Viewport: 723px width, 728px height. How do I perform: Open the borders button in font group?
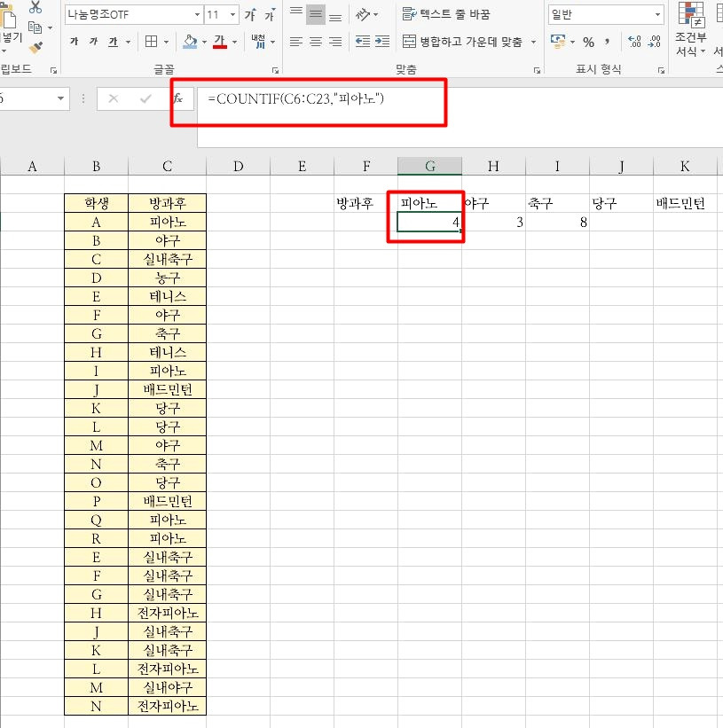point(152,42)
